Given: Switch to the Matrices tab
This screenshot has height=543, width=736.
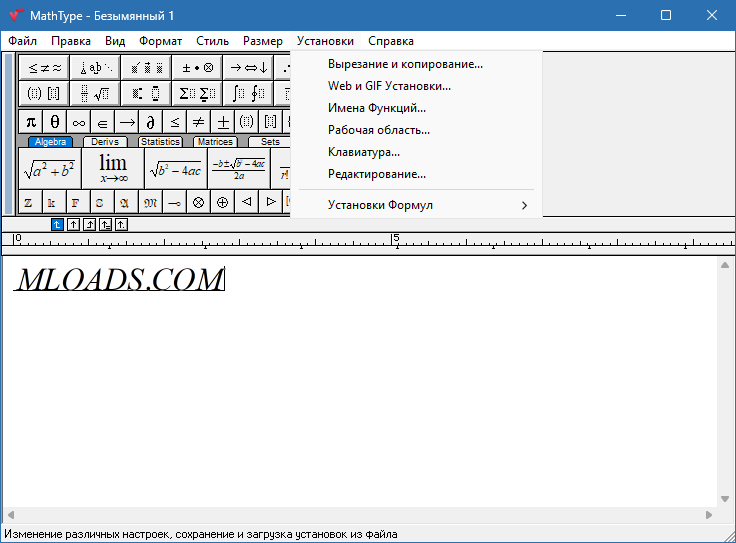Looking at the screenshot, I should [215, 142].
